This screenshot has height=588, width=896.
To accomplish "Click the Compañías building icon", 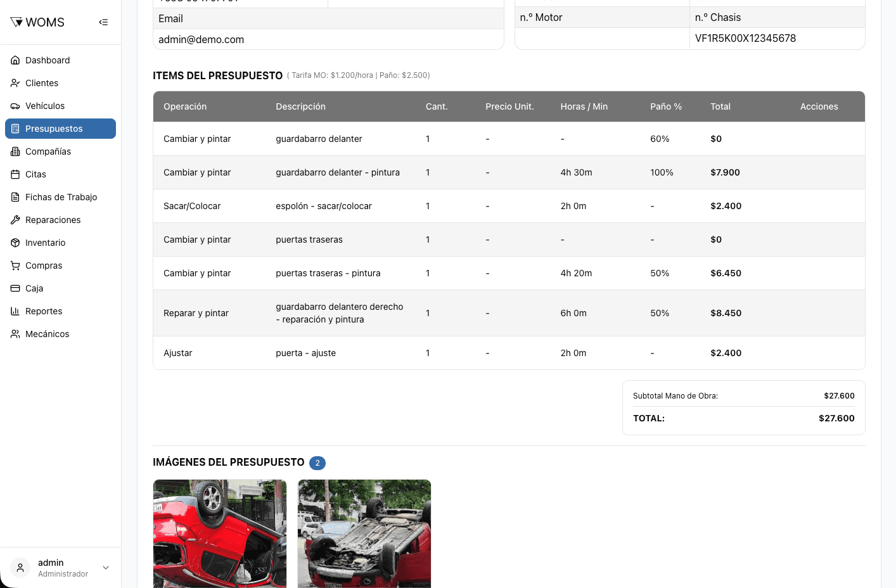I will [x=15, y=151].
